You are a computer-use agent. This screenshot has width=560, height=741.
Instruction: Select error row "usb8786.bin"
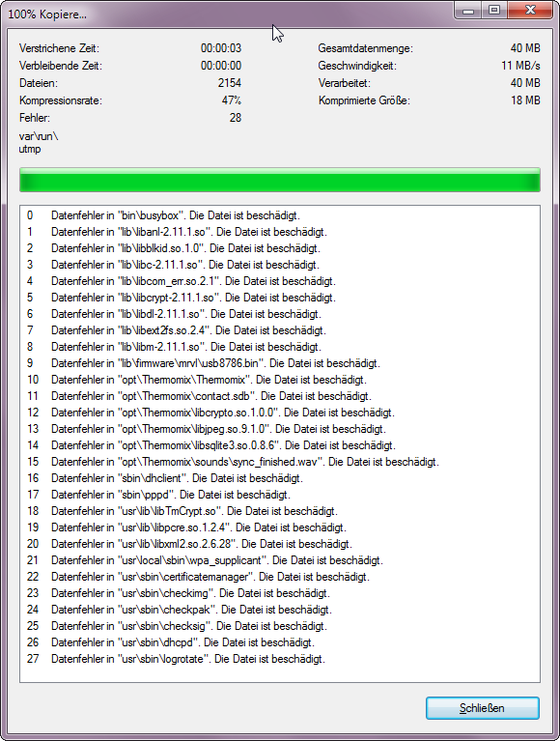click(280, 363)
